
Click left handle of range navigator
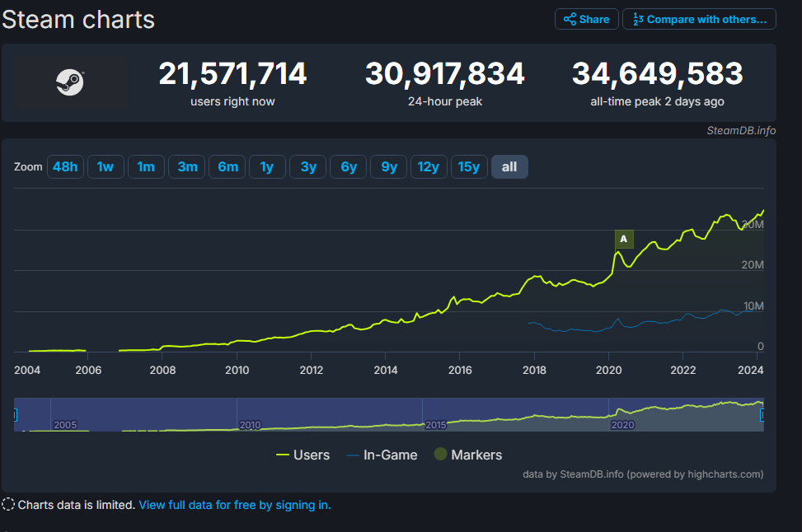point(15,415)
